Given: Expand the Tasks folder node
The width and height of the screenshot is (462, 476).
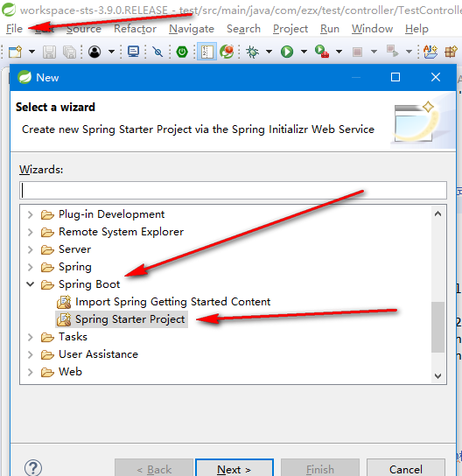Looking at the screenshot, I should click(30, 337).
